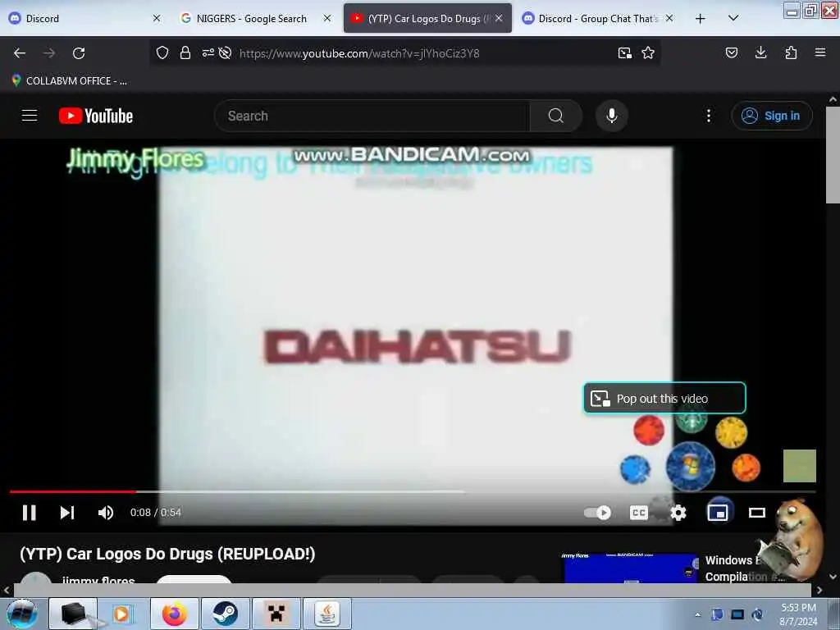Launch Steam from the taskbar
The height and width of the screenshot is (630, 840).
(x=225, y=614)
